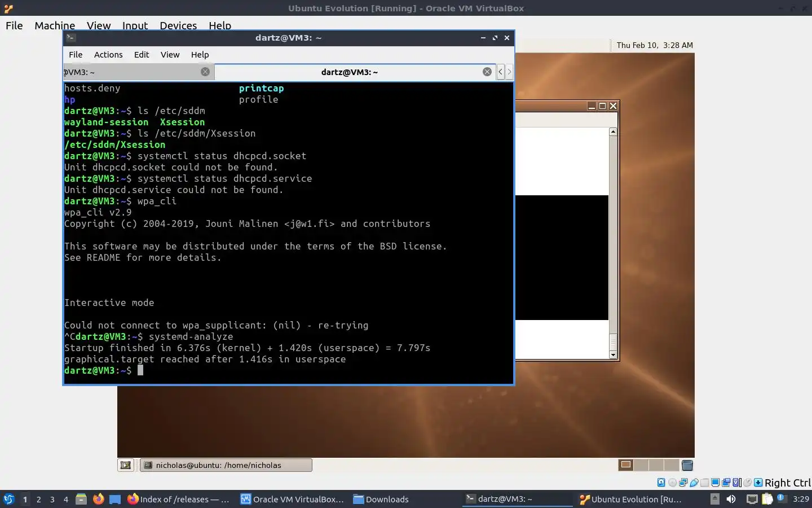Click 'Right Ctrl' host key label
This screenshot has height=508, width=812.
pyautogui.click(x=788, y=483)
